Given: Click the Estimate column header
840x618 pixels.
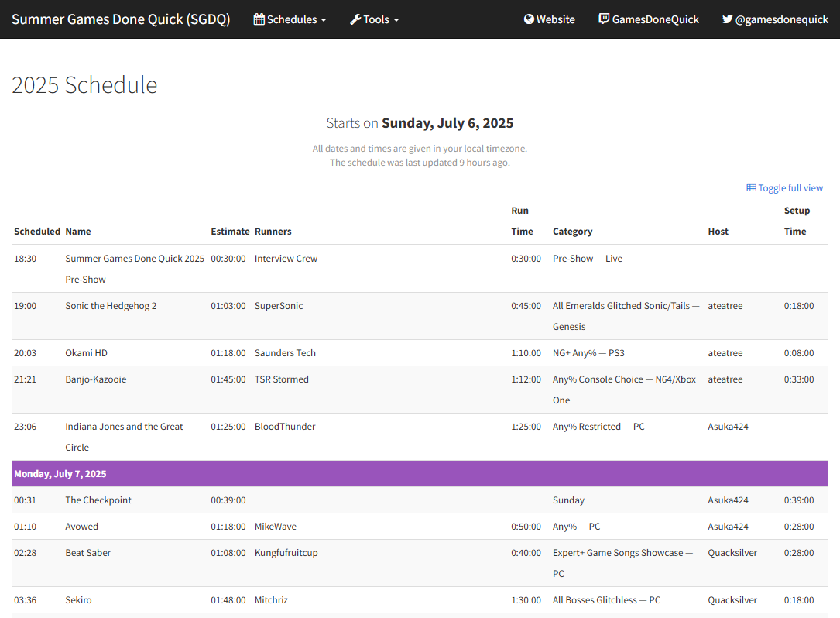Looking at the screenshot, I should point(231,231).
